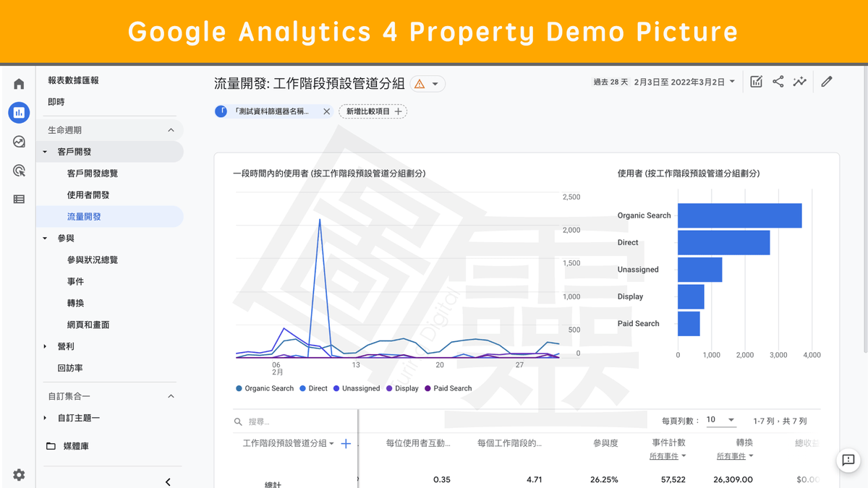This screenshot has height=488, width=868.
Task: Open the feedback chat icon at bottom right
Action: click(848, 461)
